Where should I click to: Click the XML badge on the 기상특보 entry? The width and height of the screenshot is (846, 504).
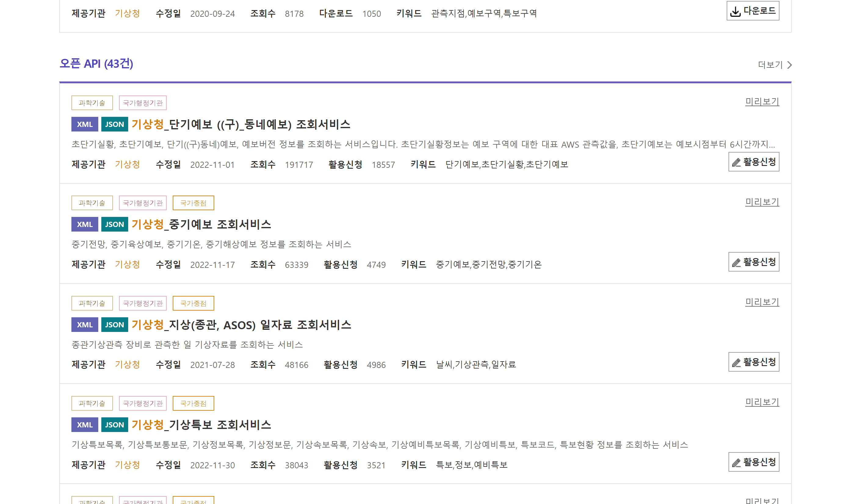coord(85,425)
